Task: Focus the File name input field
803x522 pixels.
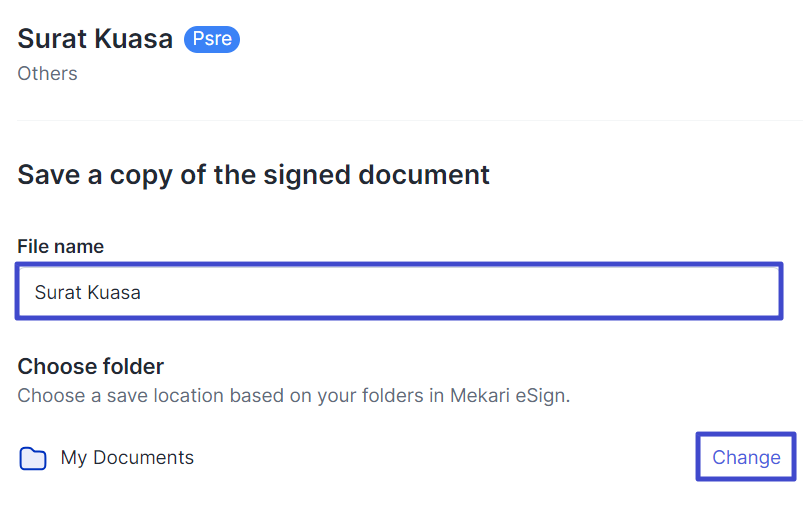Action: point(398,292)
